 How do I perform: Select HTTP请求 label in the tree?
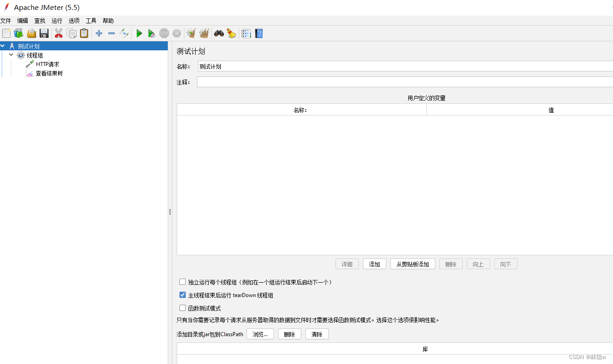(x=47, y=64)
